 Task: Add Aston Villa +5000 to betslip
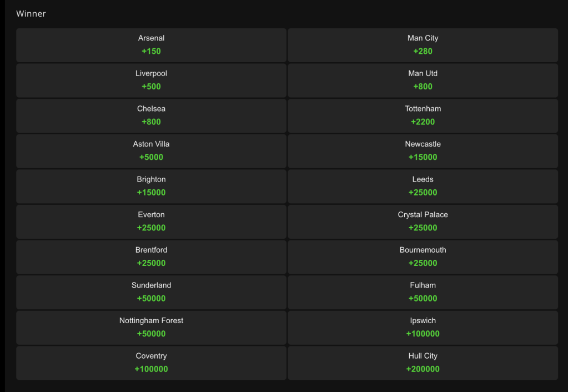pyautogui.click(x=151, y=151)
